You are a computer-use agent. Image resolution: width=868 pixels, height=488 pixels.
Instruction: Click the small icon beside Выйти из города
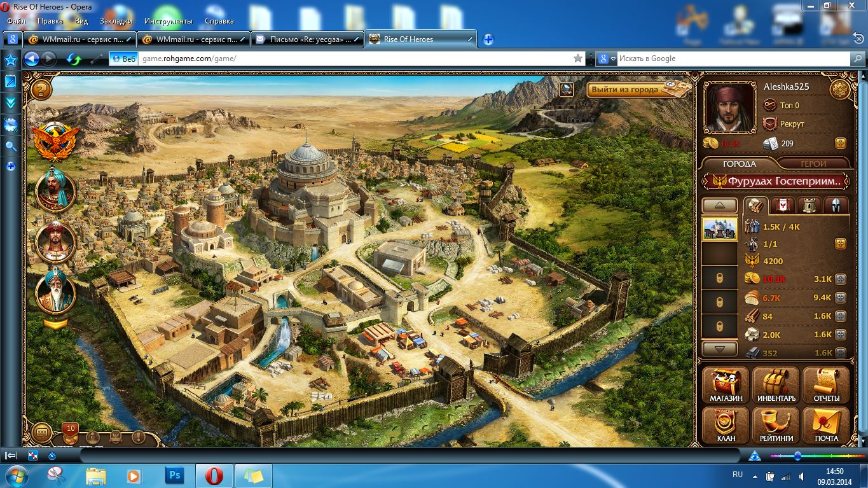[x=567, y=89]
